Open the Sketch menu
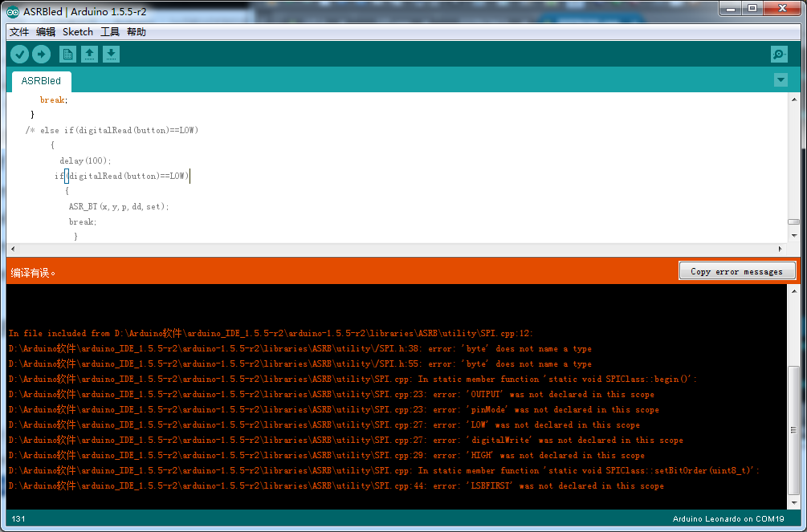This screenshot has height=532, width=807. tap(78, 32)
